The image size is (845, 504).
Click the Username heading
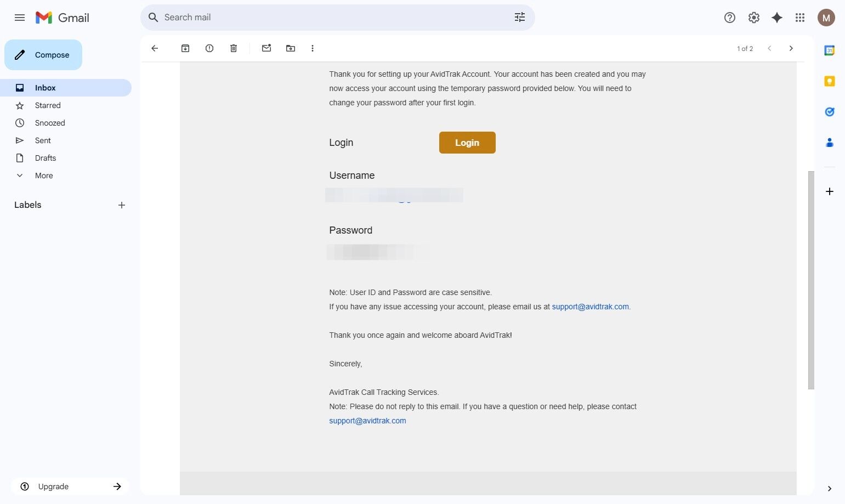click(x=352, y=175)
